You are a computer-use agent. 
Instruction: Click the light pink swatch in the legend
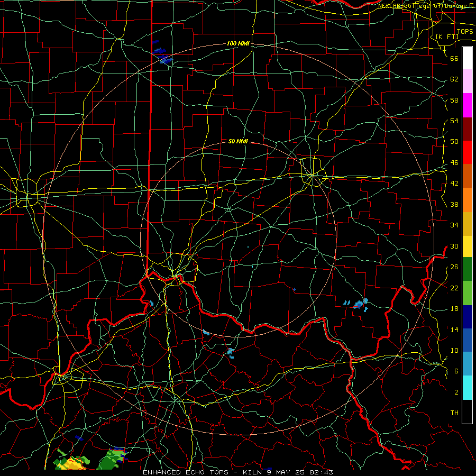467,81
